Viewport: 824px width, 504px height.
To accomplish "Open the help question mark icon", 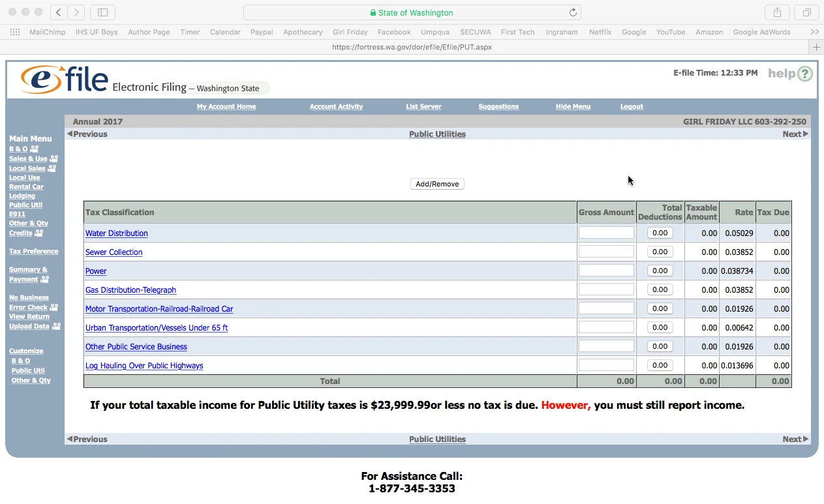I will [x=805, y=74].
